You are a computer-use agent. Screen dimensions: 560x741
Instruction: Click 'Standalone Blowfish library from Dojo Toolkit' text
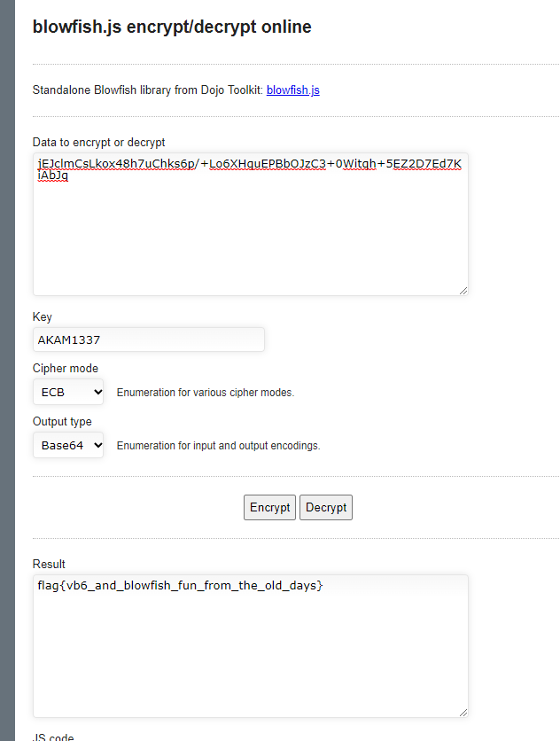(x=147, y=90)
